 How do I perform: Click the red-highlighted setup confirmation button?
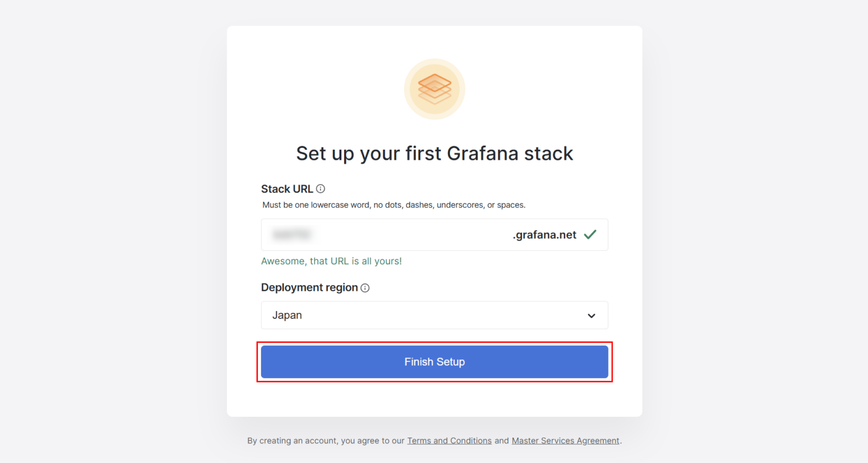click(x=434, y=361)
